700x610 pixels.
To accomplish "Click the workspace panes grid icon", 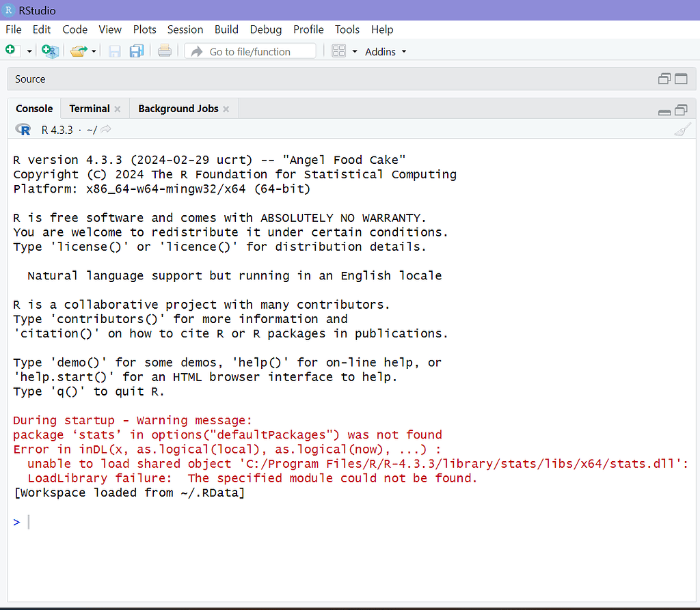I will coord(339,51).
